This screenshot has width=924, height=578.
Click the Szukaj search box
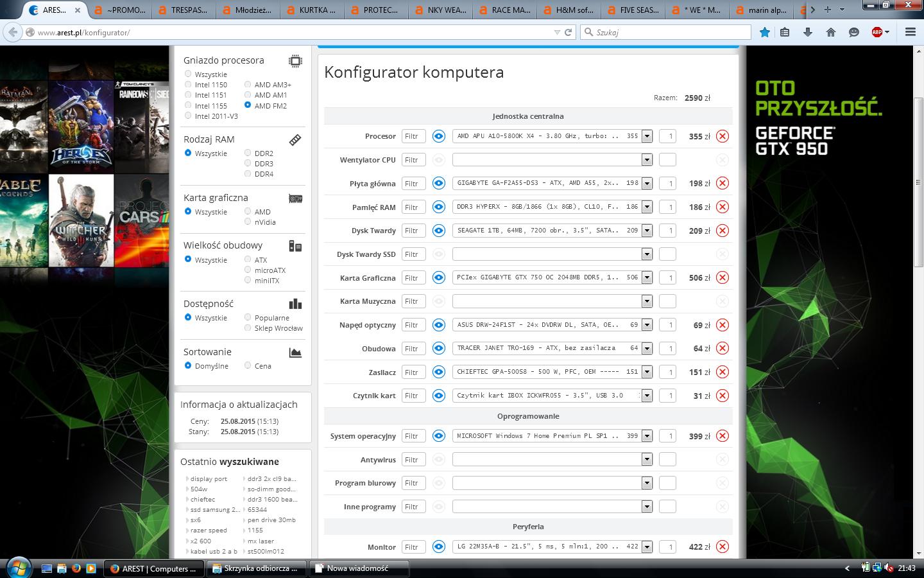[x=666, y=32]
